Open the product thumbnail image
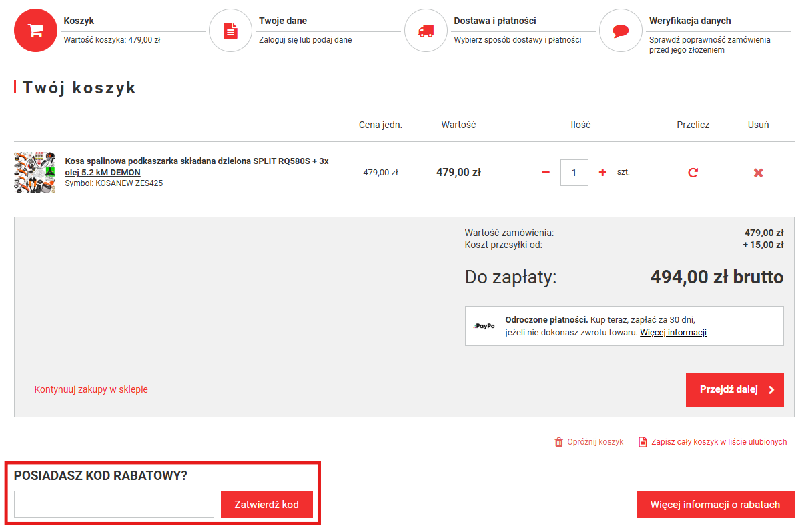Screen dimensions: 812x526 [x=35, y=173]
